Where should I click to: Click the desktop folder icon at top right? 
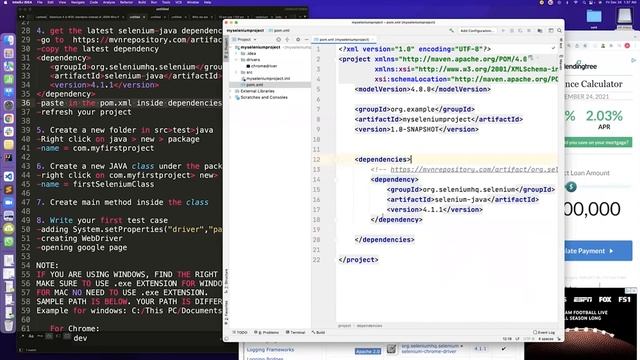click(594, 16)
